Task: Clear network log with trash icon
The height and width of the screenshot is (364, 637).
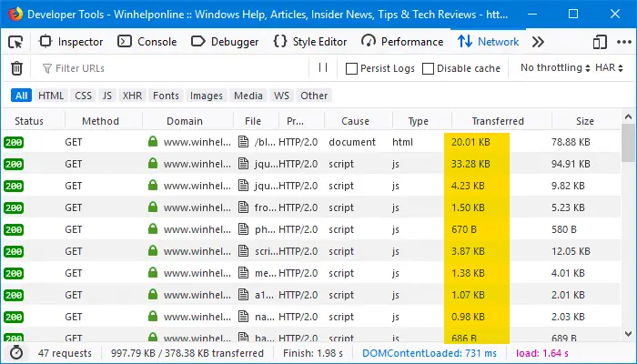Action: click(x=16, y=68)
